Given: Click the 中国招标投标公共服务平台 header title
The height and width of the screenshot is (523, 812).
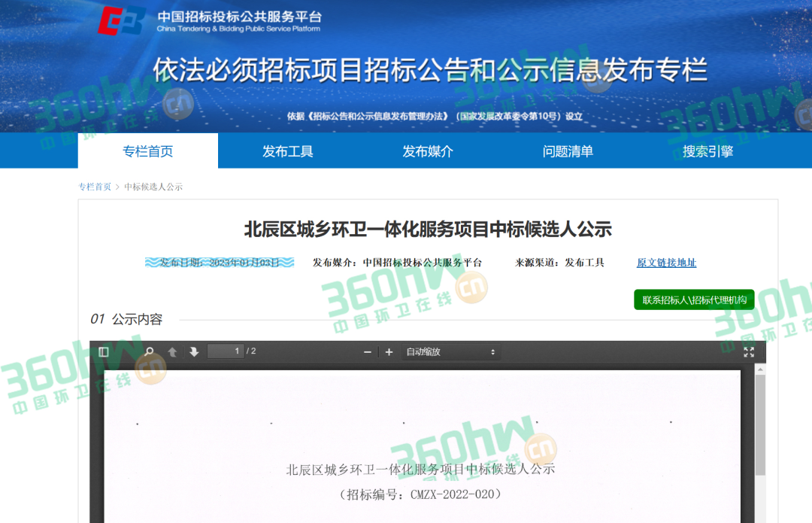Looking at the screenshot, I should click(x=239, y=16).
